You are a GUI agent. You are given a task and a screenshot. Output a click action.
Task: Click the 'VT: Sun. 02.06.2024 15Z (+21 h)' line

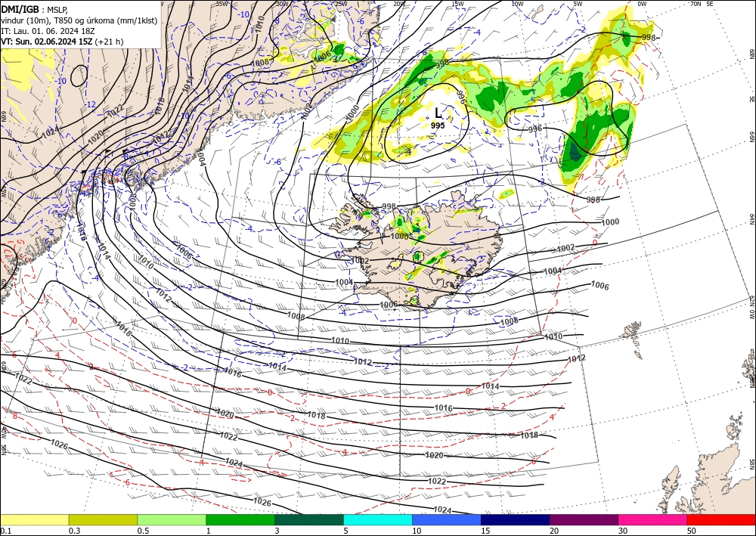[62, 42]
